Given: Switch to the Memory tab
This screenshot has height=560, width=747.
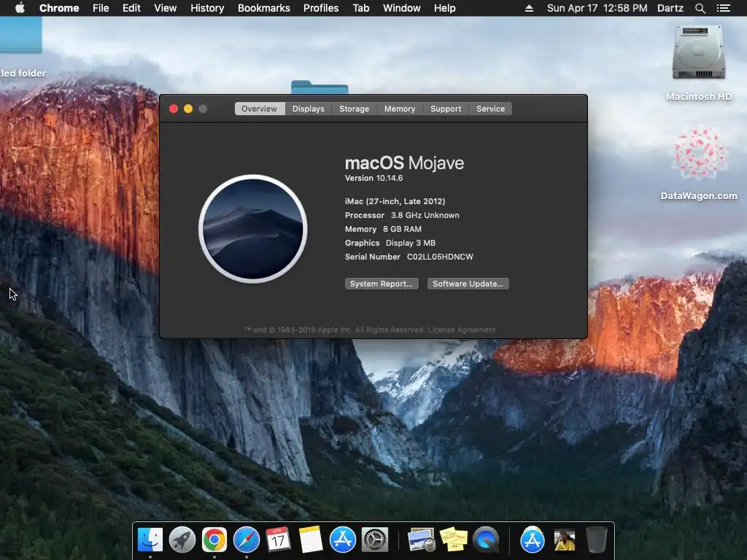Looking at the screenshot, I should (400, 109).
